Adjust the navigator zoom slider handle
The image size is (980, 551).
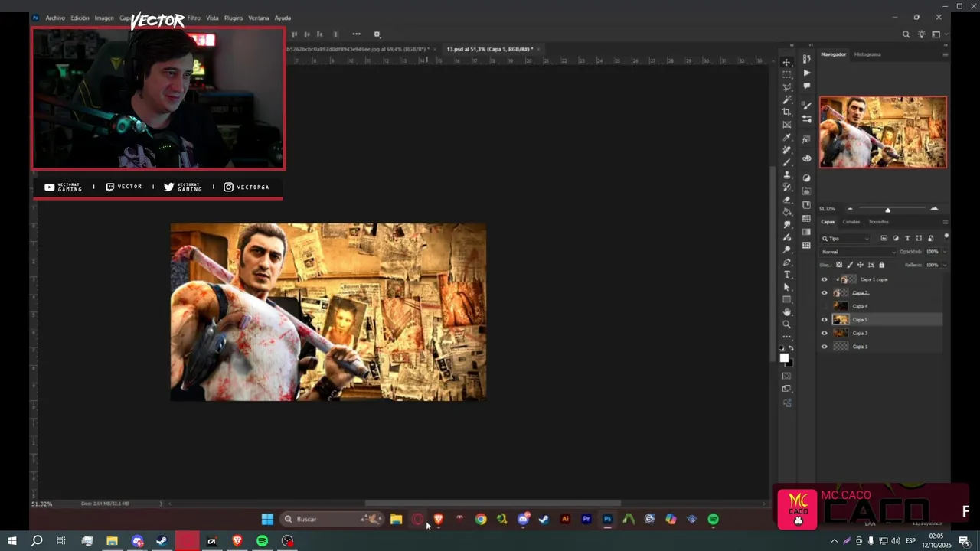click(x=887, y=210)
